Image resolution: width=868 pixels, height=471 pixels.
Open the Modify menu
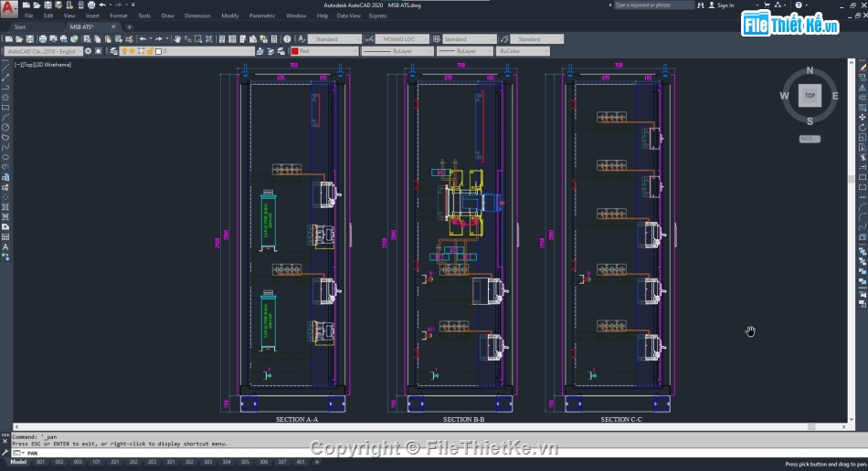[229, 16]
